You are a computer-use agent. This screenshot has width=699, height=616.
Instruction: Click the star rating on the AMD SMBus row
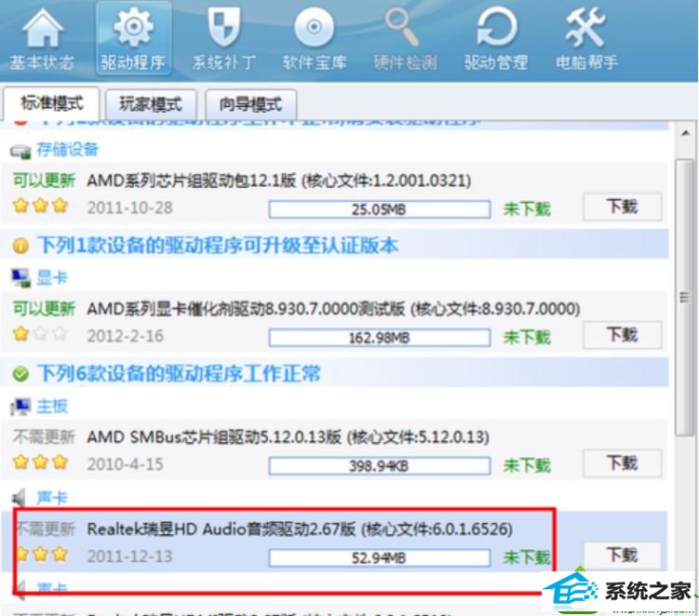[x=40, y=462]
